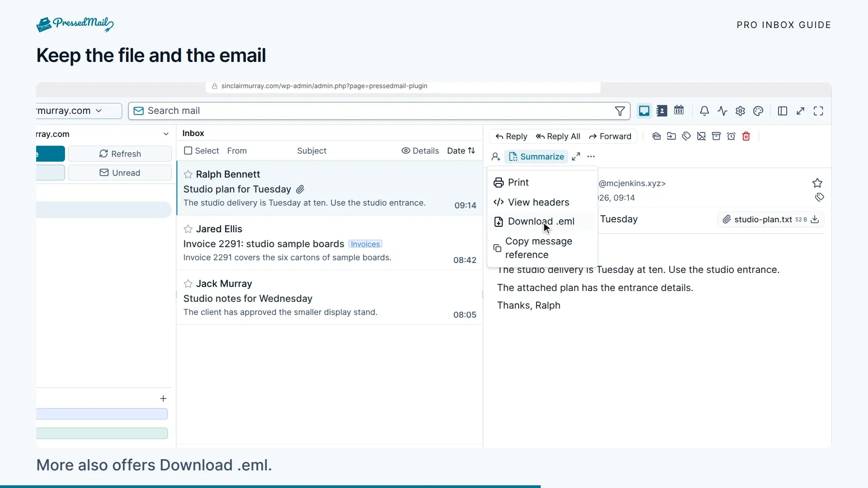Forward the open message
868x488 pixels.
pyautogui.click(x=610, y=136)
